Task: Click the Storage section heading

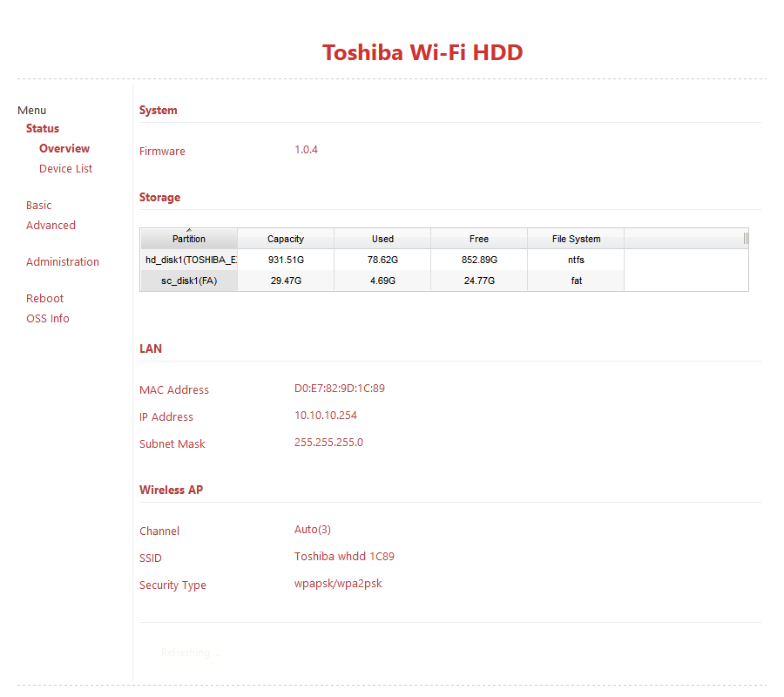Action: point(159,197)
